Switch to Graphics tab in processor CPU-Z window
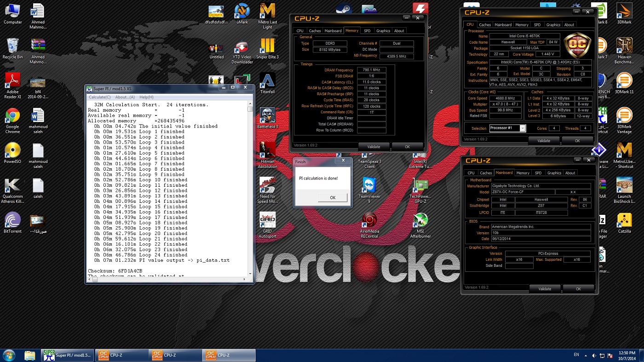This screenshot has width=644, height=362. click(553, 25)
